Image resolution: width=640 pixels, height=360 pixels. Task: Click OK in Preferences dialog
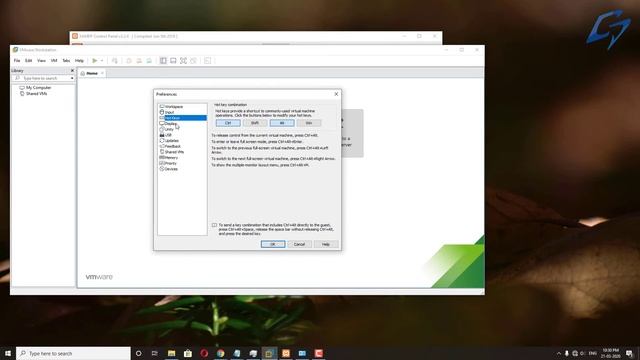(x=273, y=244)
